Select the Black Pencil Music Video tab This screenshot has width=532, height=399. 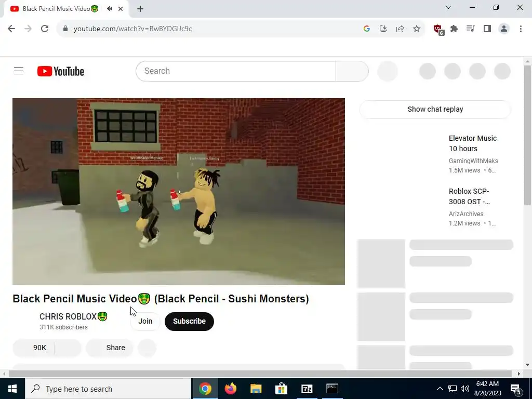pos(60,9)
